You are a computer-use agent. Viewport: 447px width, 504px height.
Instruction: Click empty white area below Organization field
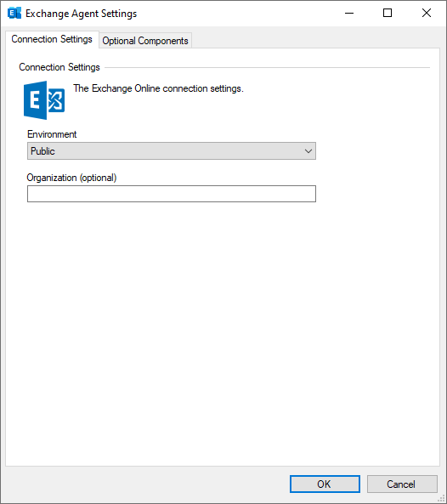click(222, 321)
